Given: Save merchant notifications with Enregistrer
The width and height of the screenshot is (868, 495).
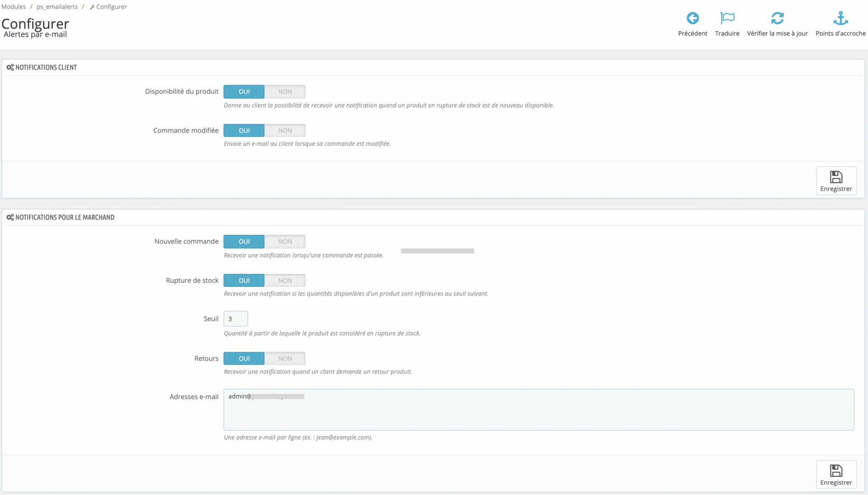Looking at the screenshot, I should (836, 475).
